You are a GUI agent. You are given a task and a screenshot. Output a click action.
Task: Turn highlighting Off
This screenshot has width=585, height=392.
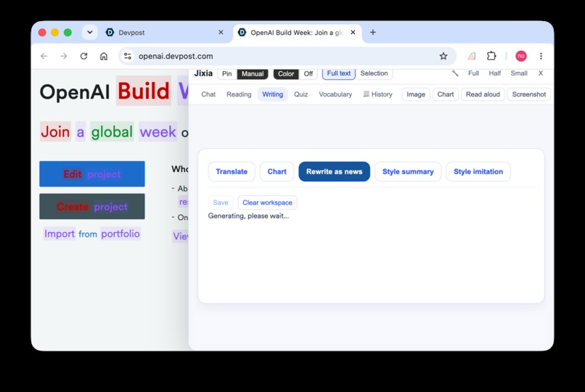(308, 74)
